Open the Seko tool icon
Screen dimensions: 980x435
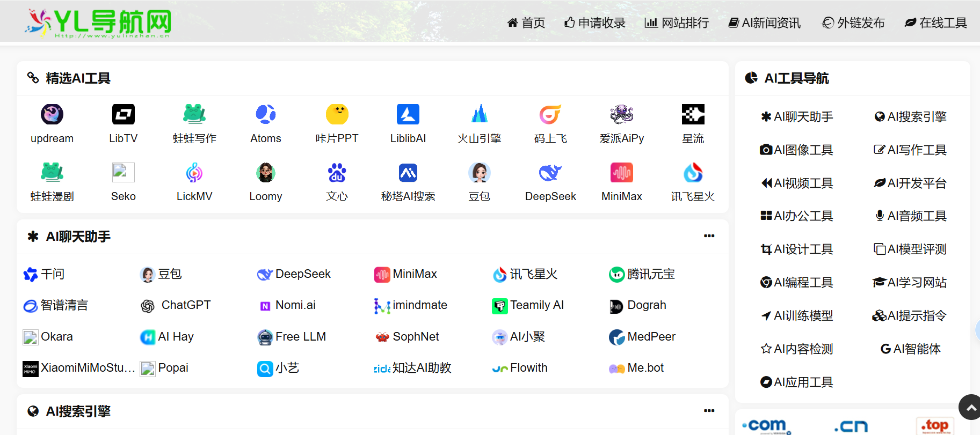(124, 173)
